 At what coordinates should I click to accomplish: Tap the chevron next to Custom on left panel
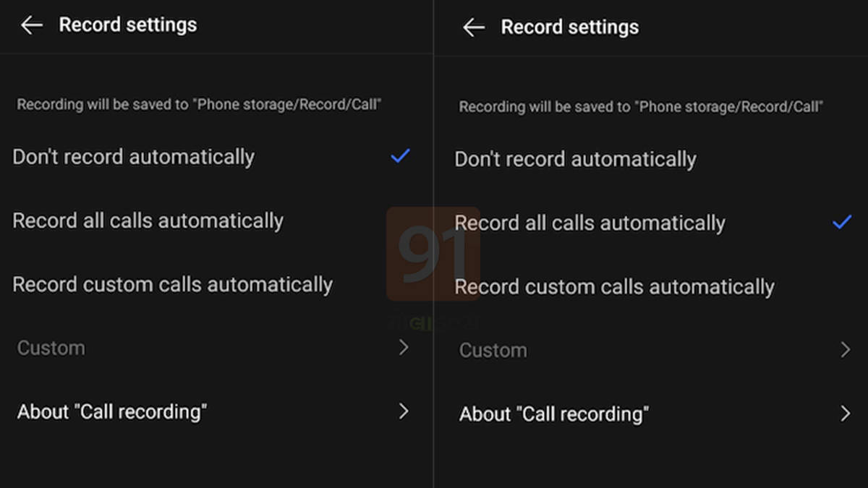(x=404, y=348)
